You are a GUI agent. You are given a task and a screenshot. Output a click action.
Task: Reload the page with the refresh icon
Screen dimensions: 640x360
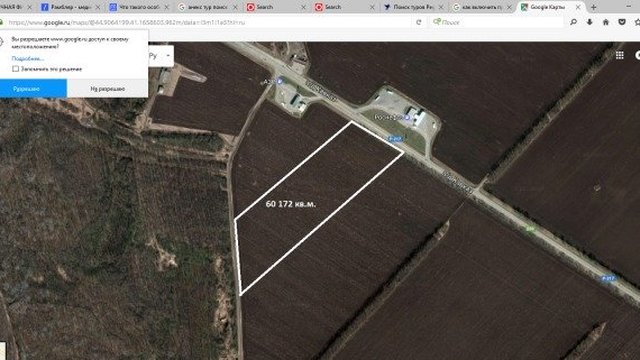(x=418, y=22)
